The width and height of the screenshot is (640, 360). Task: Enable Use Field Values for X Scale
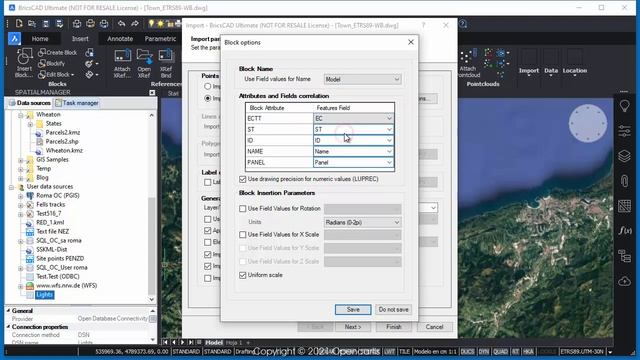(x=243, y=235)
